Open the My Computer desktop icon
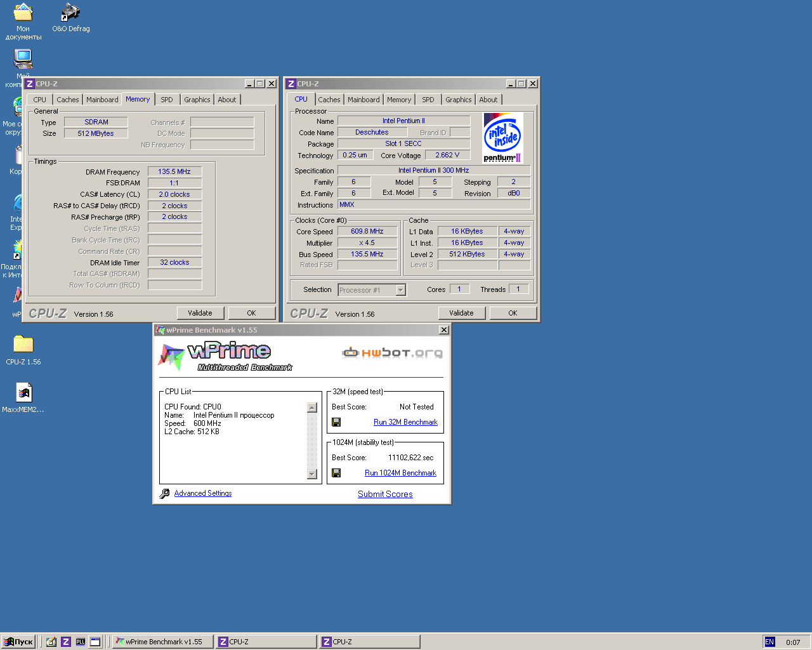Screen dimensions: 812x650 pyautogui.click(x=23, y=59)
